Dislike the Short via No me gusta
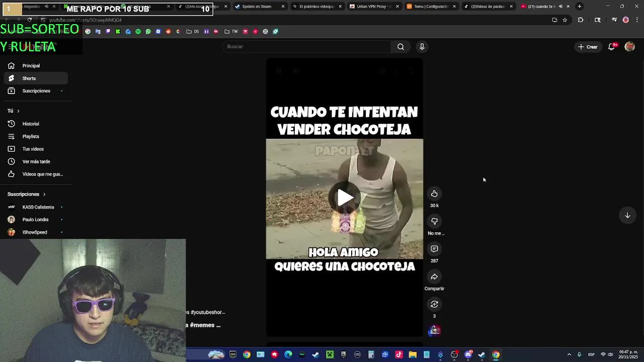This screenshot has height=362, width=644. (434, 221)
